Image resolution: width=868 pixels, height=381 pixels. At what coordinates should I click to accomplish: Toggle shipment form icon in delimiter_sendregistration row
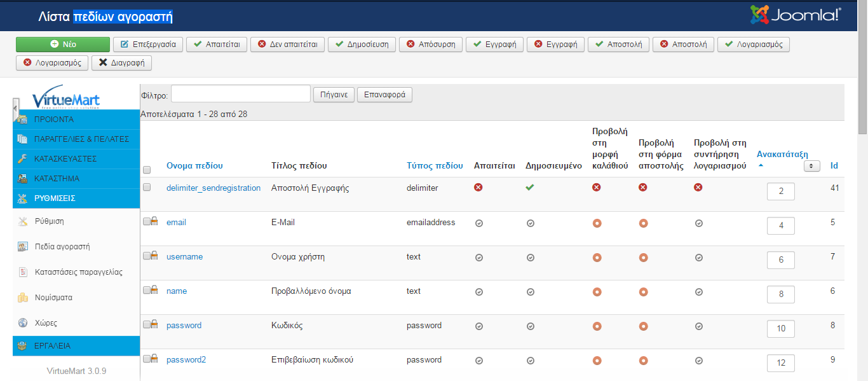(643, 188)
